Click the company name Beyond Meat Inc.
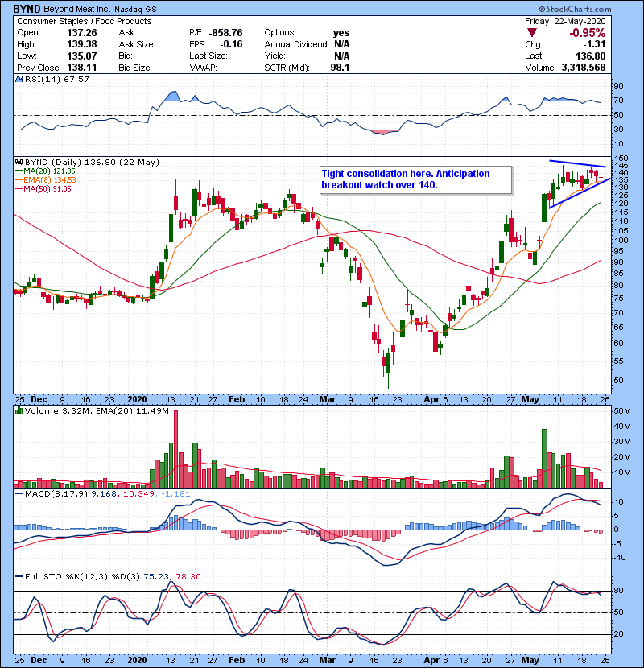This screenshot has height=668, width=644. (x=77, y=9)
